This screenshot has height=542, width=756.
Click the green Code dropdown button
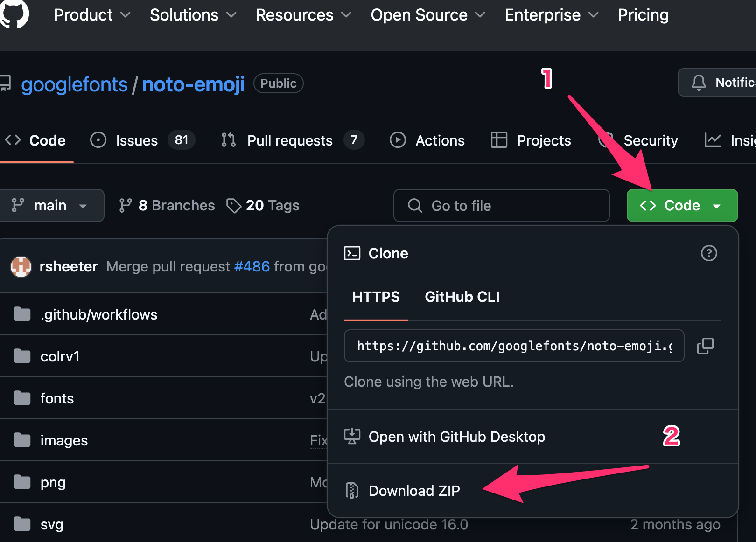click(x=682, y=205)
